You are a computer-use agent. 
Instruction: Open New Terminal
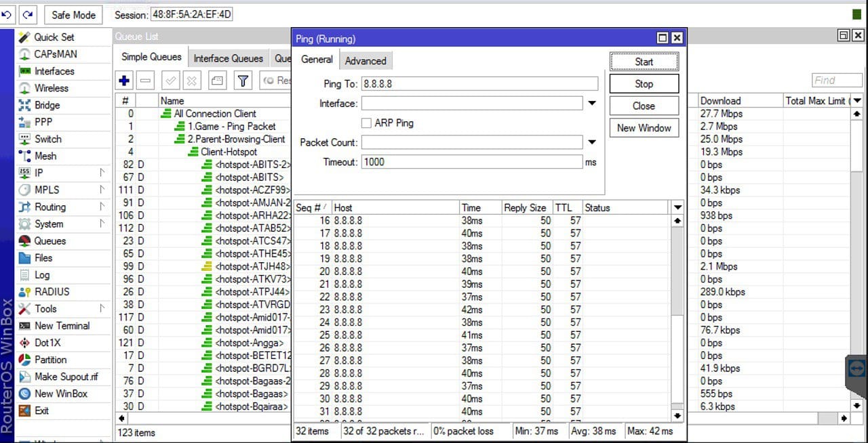[x=62, y=326]
